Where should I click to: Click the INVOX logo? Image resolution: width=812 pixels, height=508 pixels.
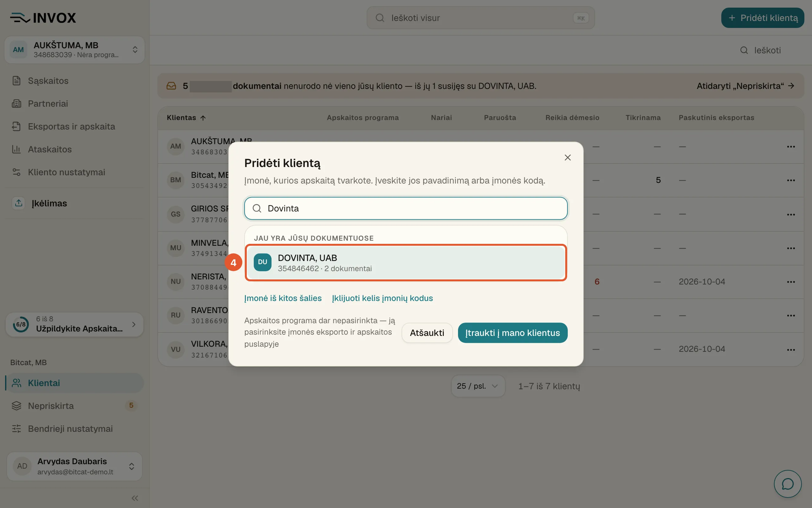coord(43,18)
